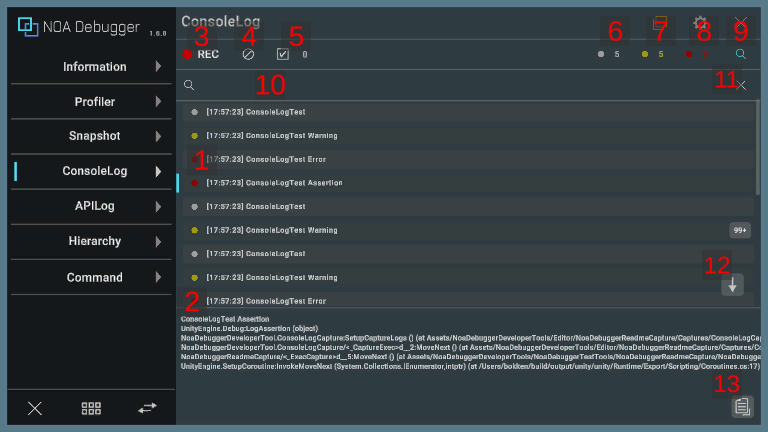Click the log list vertical scrollbar
The height and width of the screenshot is (432, 768).
click(x=758, y=147)
